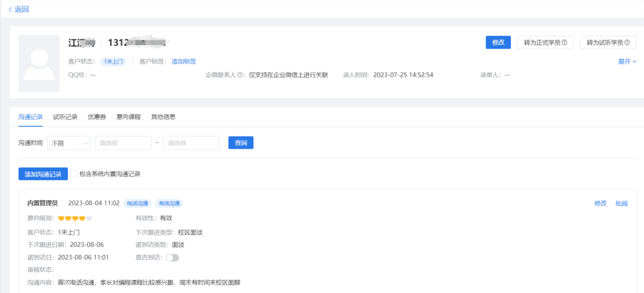This screenshot has width=644, height=293.
Task: Click the end date 请选择 field
Action: [x=191, y=143]
